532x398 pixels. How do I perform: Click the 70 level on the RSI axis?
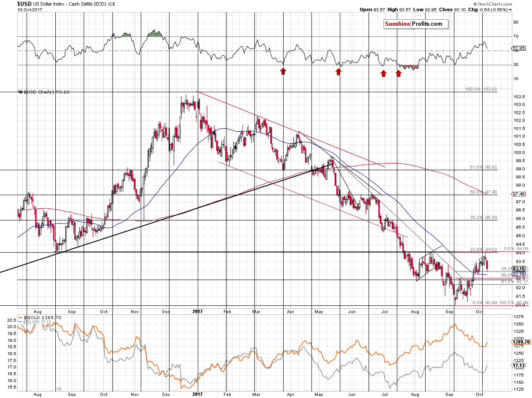pos(516,36)
